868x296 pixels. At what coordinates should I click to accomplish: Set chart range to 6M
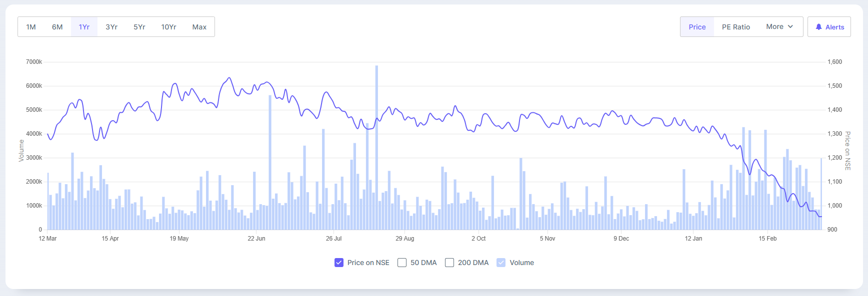(57, 27)
